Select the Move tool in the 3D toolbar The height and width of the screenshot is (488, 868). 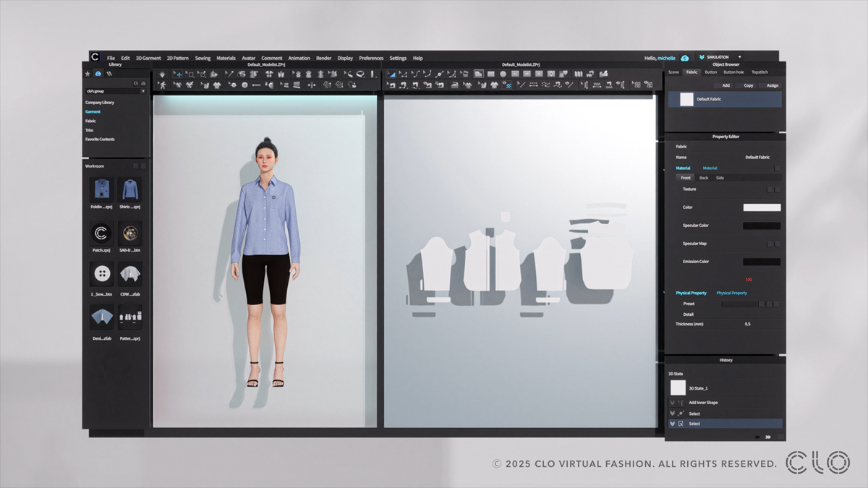click(177, 74)
